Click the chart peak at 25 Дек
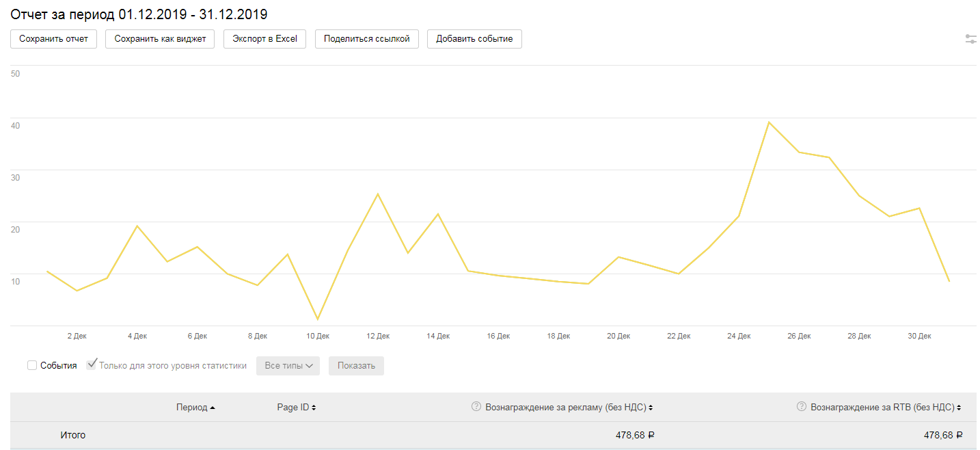980x450 pixels. pos(769,122)
